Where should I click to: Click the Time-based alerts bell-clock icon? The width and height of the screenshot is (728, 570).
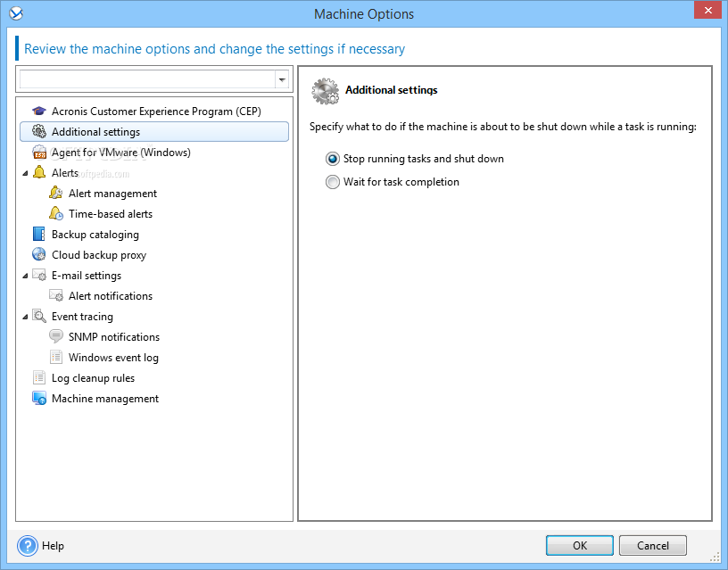coord(56,213)
